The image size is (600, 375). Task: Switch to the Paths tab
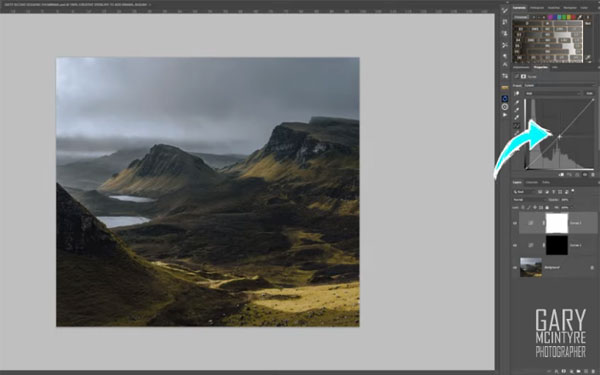[x=546, y=183]
